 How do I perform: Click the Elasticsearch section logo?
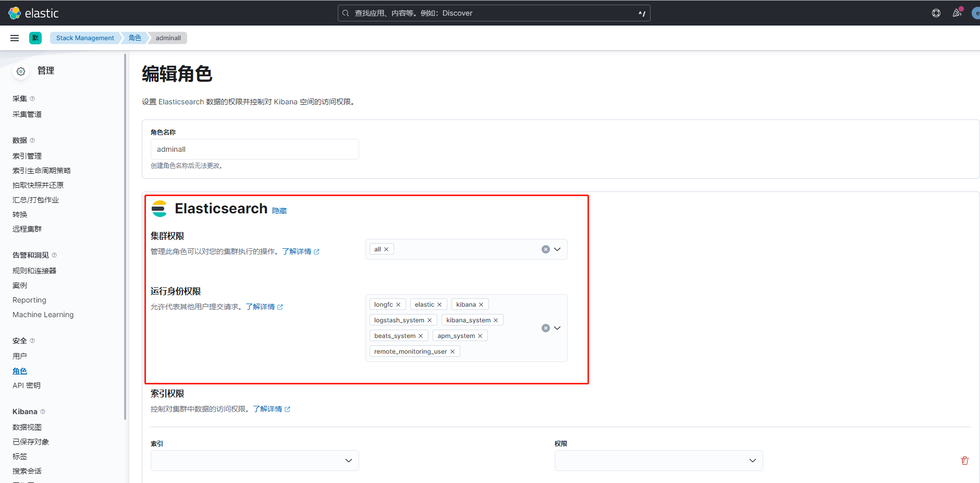(159, 209)
